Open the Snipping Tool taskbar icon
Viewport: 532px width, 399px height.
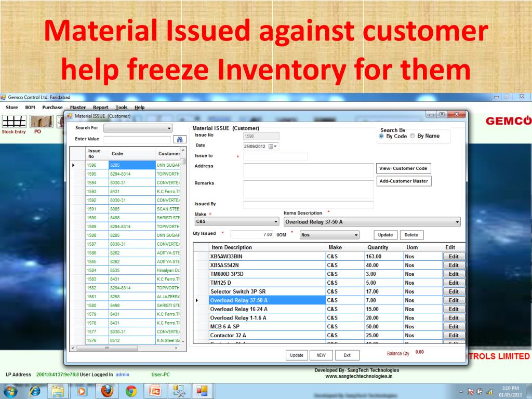click(x=179, y=391)
